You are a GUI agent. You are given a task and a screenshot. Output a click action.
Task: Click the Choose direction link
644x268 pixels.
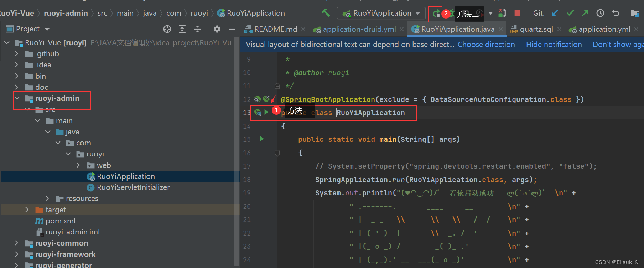tap(486, 45)
